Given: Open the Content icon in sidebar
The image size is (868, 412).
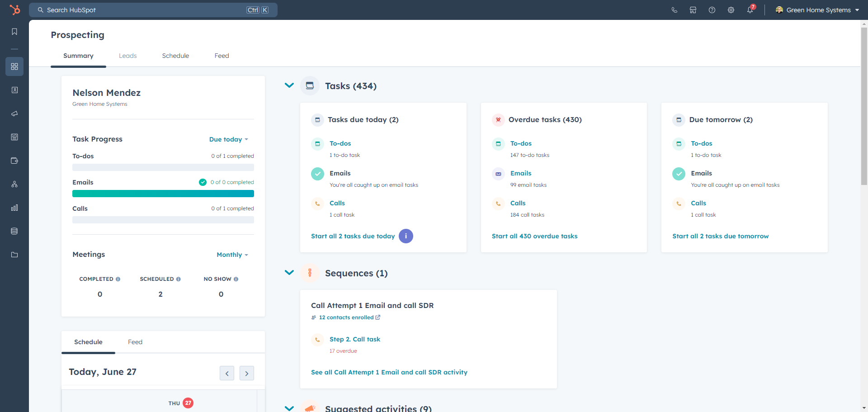Looking at the screenshot, I should click(14, 137).
